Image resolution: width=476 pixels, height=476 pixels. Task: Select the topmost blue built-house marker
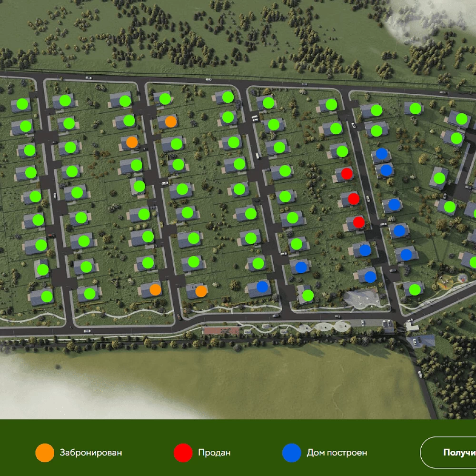coord(382,154)
